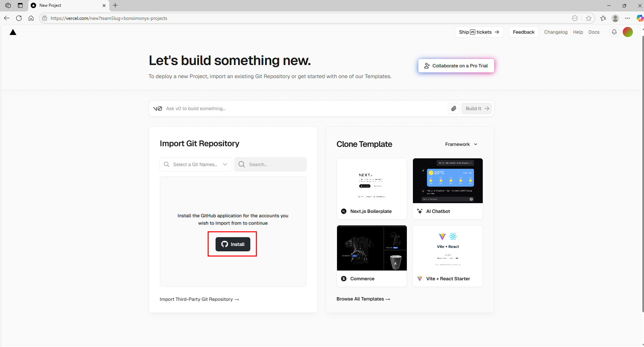Click the Vercel triangle logo
The image size is (644, 347).
(x=13, y=32)
